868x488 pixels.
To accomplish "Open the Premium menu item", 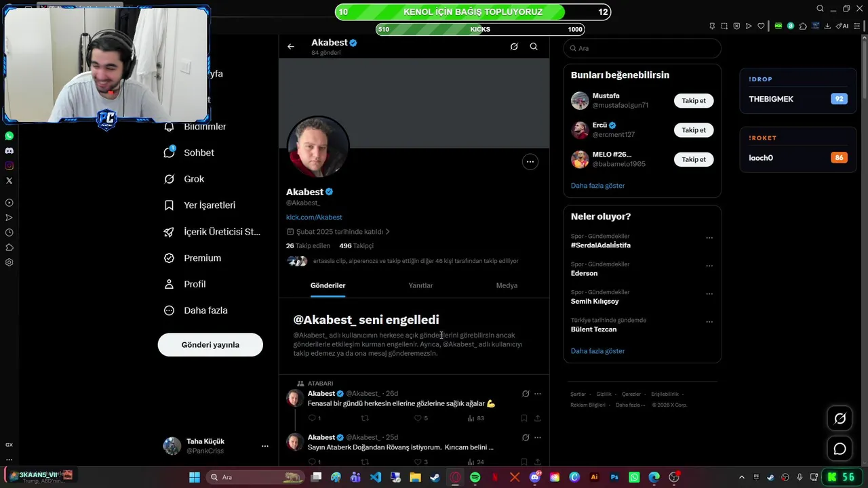I will 193,258.
